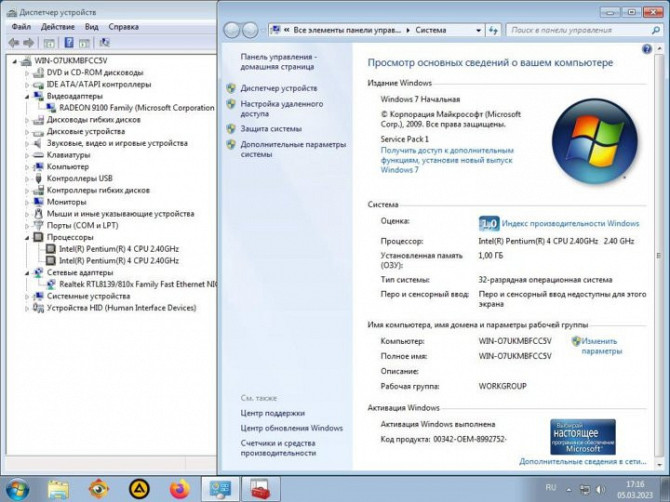Open the Файл menu
The image size is (670, 502).
(21, 26)
